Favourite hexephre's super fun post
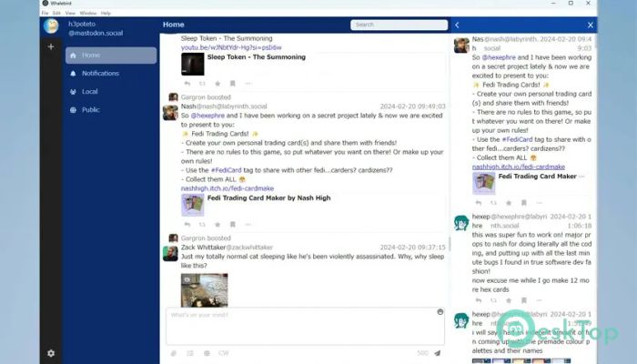The image size is (637, 364). (509, 300)
